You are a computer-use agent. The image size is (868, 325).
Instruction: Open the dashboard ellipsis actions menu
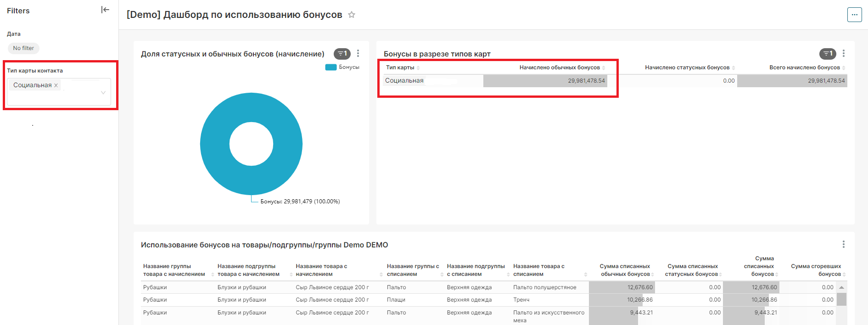pyautogui.click(x=854, y=15)
